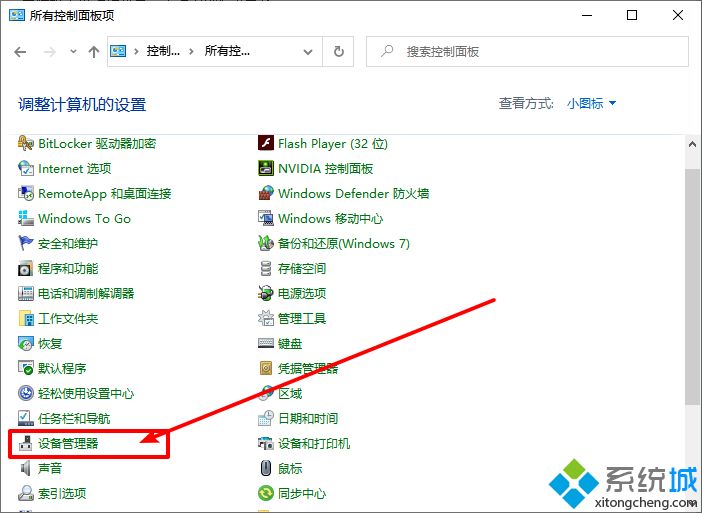Open the 电源选项 link
Image resolution: width=702 pixels, height=513 pixels.
tap(302, 294)
